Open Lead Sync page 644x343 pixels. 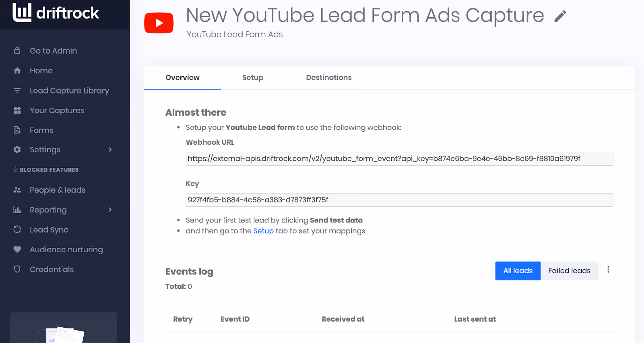point(49,230)
